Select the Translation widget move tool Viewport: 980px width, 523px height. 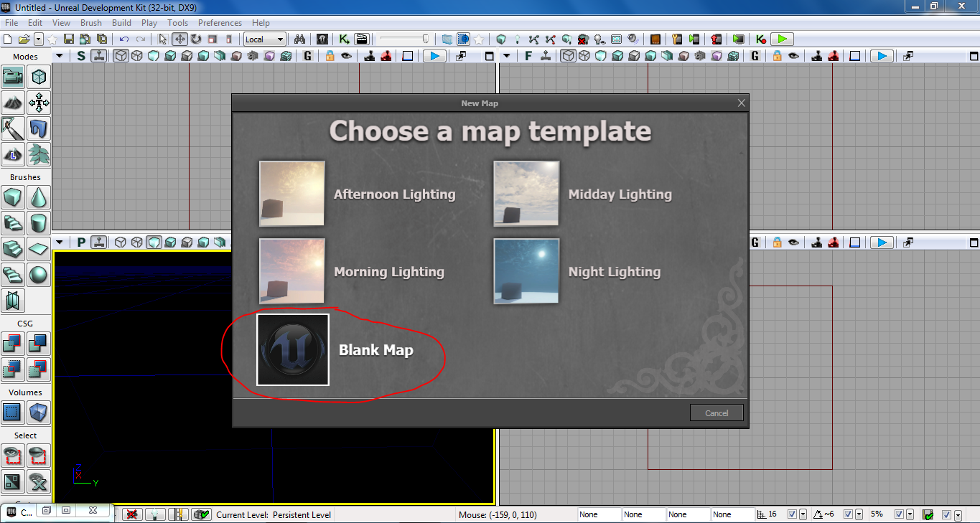[x=179, y=39]
